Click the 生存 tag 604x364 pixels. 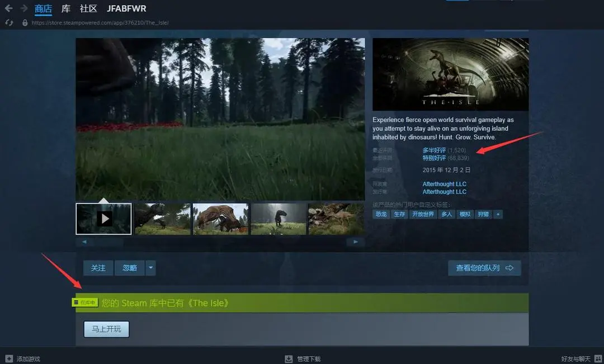pyautogui.click(x=399, y=214)
